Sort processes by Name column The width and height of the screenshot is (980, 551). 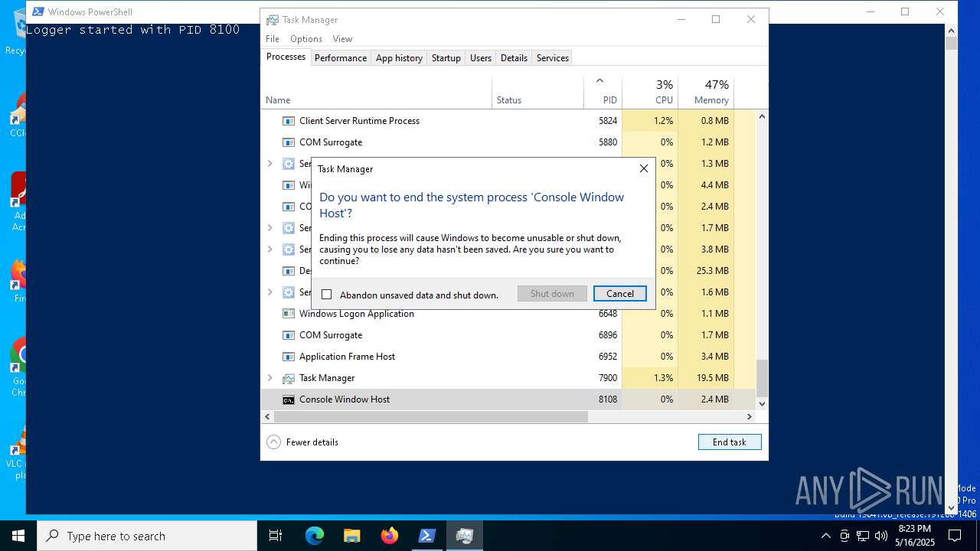pyautogui.click(x=377, y=92)
